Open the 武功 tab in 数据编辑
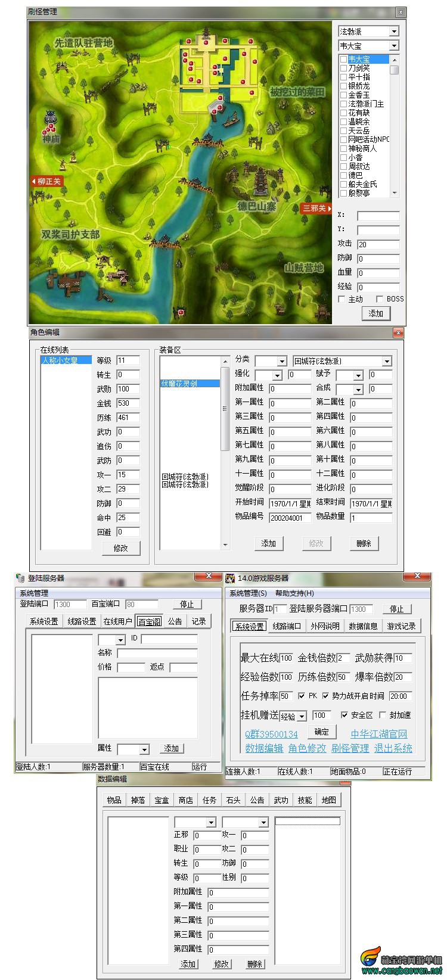Screen dimensions: 447x980 (x=281, y=800)
